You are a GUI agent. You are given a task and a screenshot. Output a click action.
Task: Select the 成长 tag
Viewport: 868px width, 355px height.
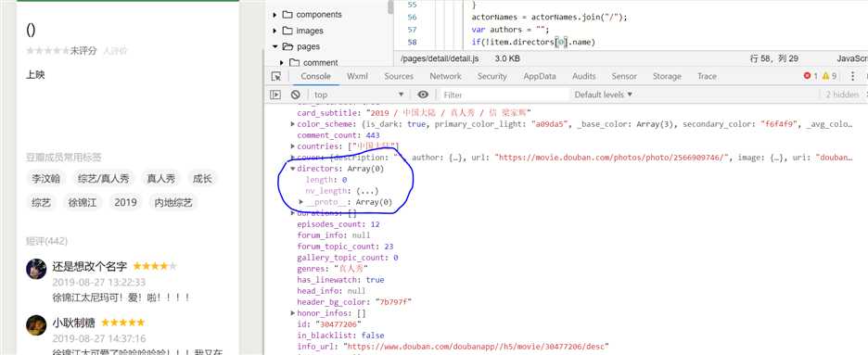coord(202,179)
